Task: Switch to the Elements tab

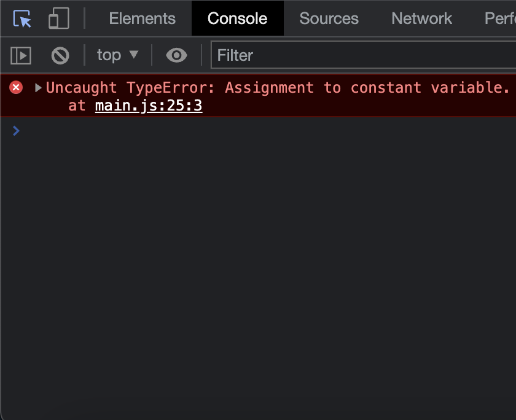Action: point(142,18)
